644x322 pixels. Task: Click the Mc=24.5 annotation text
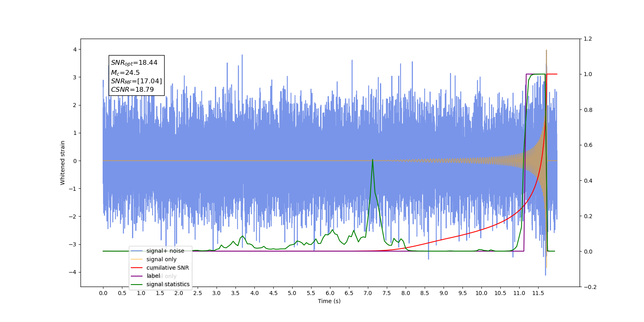[x=125, y=72]
